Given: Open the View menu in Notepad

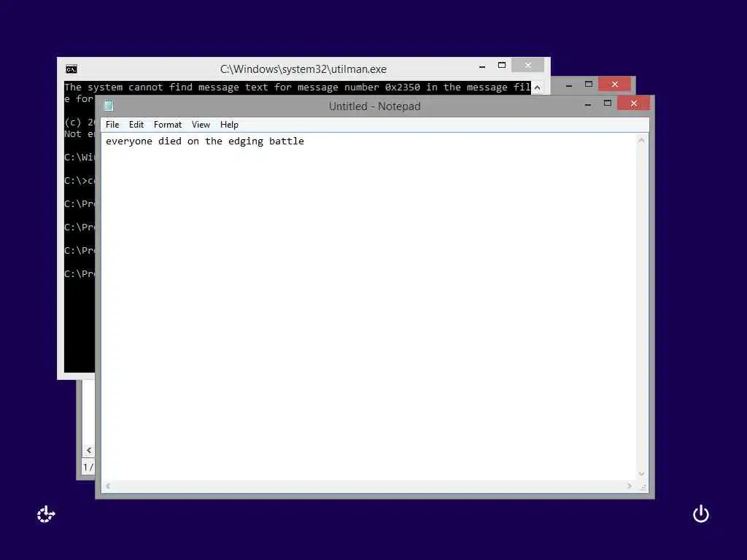Looking at the screenshot, I should pyautogui.click(x=201, y=125).
